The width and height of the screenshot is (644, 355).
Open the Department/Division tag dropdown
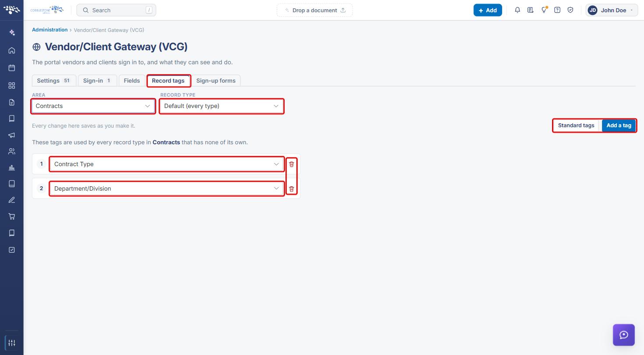[167, 189]
